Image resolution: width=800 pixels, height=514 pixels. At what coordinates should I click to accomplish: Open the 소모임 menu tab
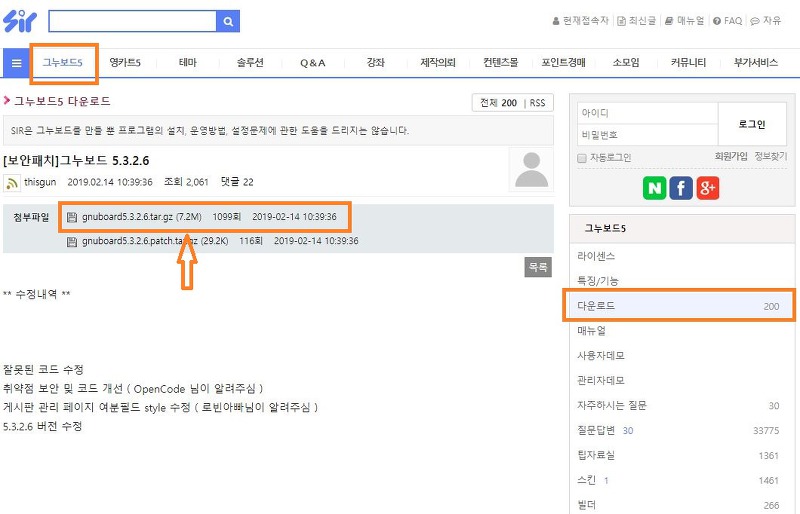626,63
